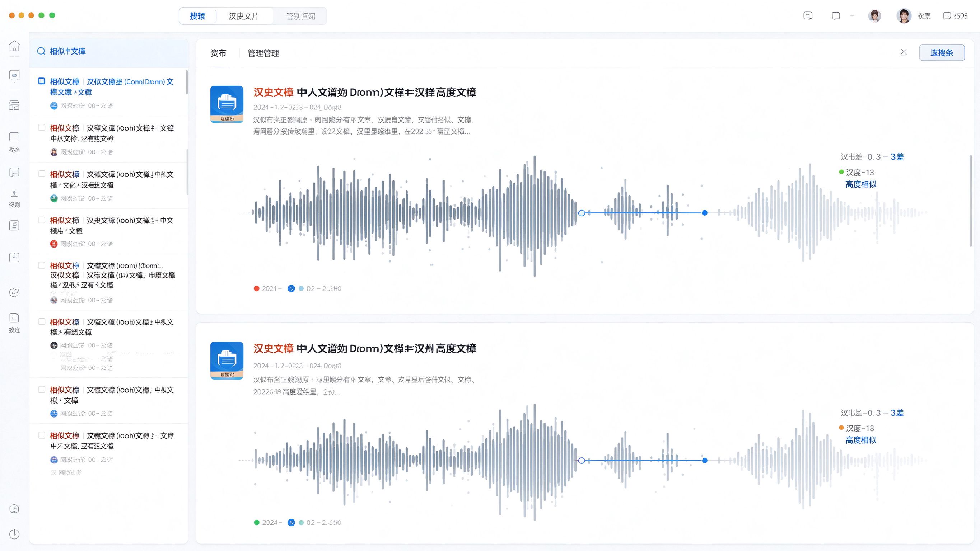Tick checkbox for row ending 文化·汉有绝文樟
980x551 pixels.
tap(42, 174)
